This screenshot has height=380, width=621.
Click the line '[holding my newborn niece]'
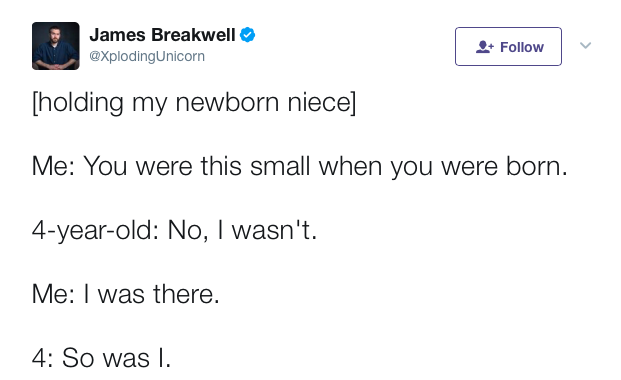click(194, 103)
